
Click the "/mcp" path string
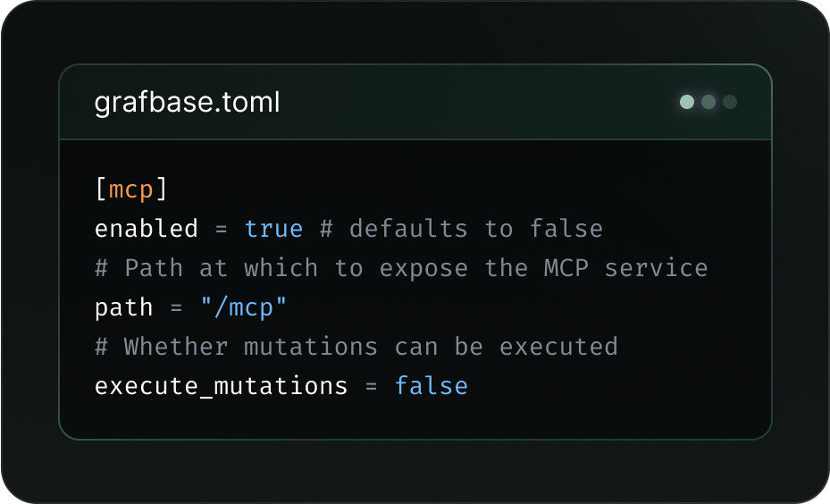pyautogui.click(x=243, y=307)
